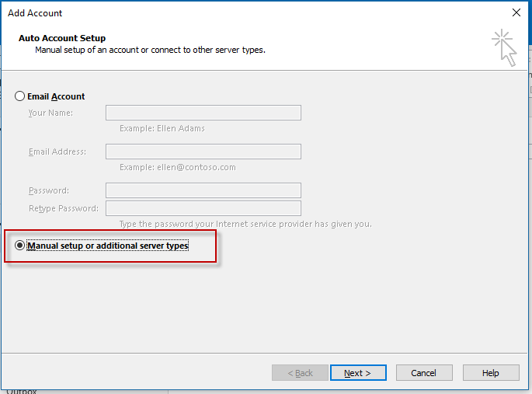Click the Email Address text field
This screenshot has width=532, height=394.
[x=203, y=152]
